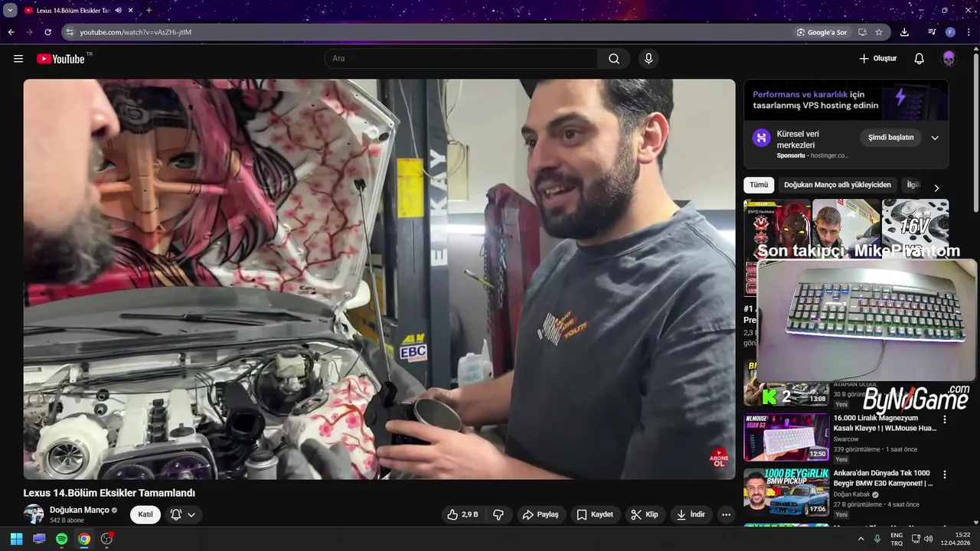Reload the page in the browser
Viewport: 980px width, 551px height.
pos(47,32)
